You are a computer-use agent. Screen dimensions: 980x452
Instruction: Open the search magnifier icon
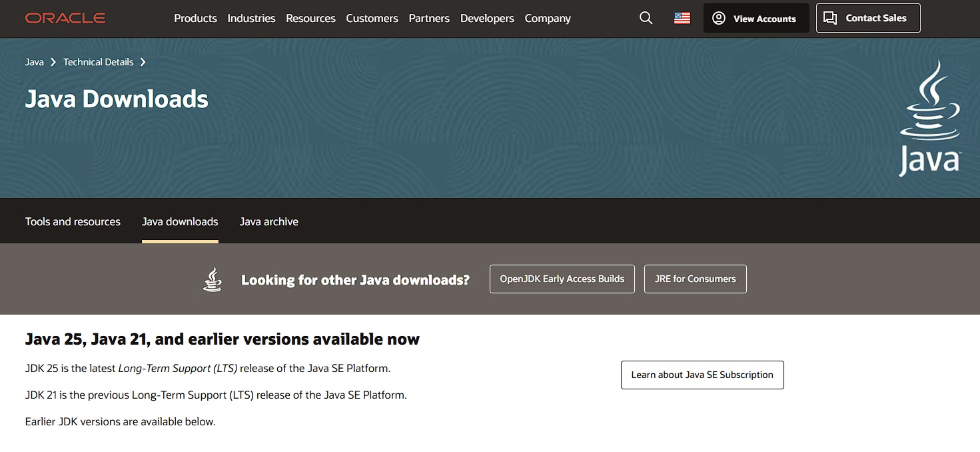coord(646,18)
